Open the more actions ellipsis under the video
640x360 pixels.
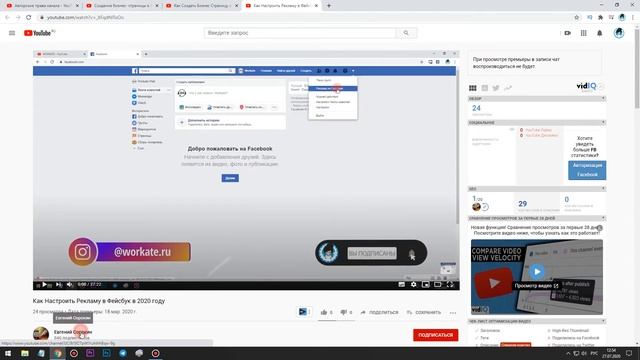tap(453, 313)
